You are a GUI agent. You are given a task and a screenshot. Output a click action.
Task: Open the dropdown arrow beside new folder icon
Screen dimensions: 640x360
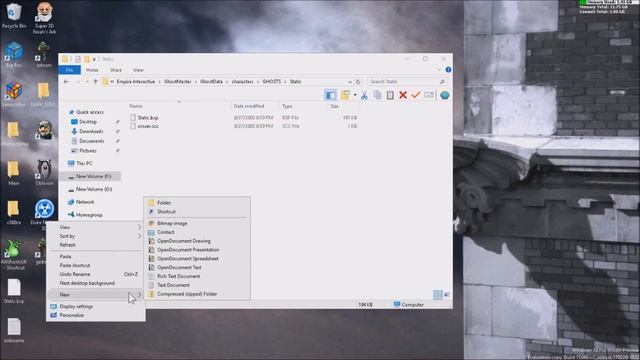pyautogui.click(x=355, y=95)
